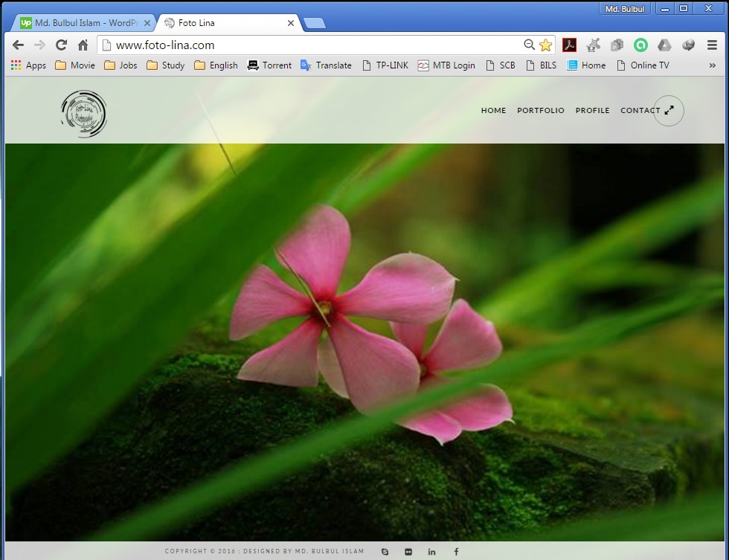Open a new tab
This screenshot has height=560, width=729.
point(315,23)
